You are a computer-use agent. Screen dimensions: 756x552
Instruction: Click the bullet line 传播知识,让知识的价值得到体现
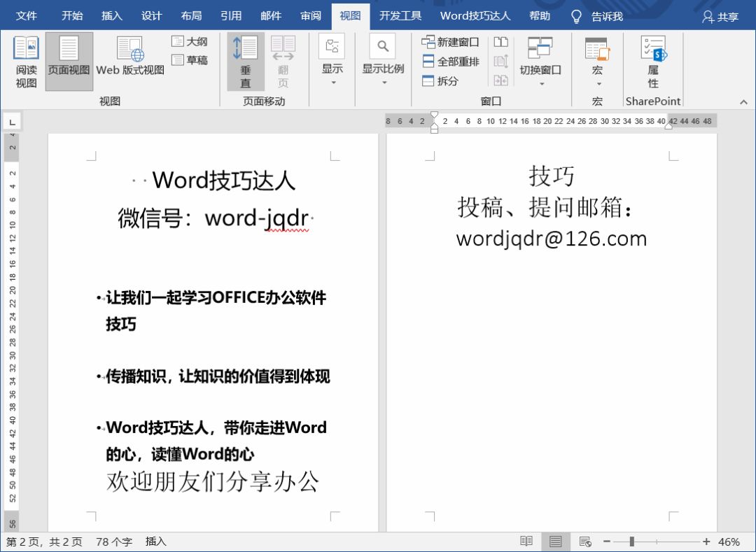[218, 376]
